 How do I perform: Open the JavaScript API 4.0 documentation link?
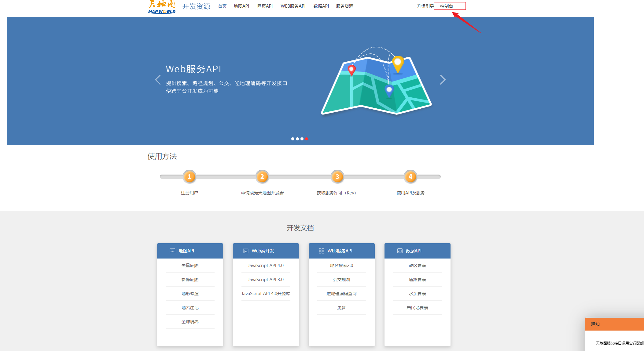coord(266,266)
